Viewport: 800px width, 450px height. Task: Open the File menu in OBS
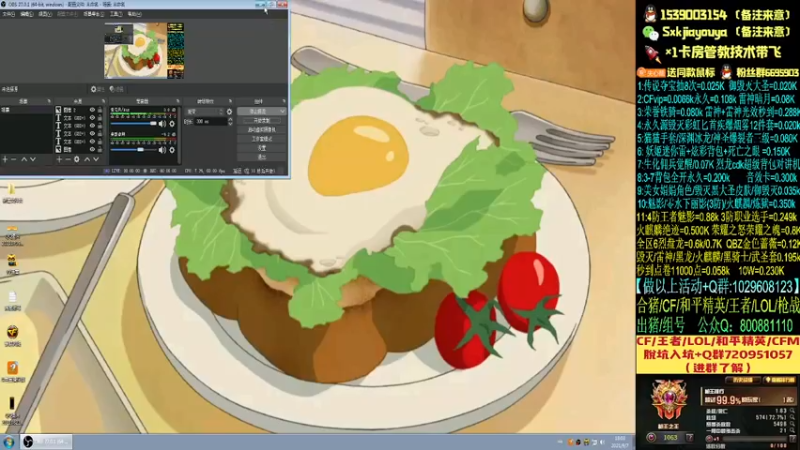pos(8,14)
